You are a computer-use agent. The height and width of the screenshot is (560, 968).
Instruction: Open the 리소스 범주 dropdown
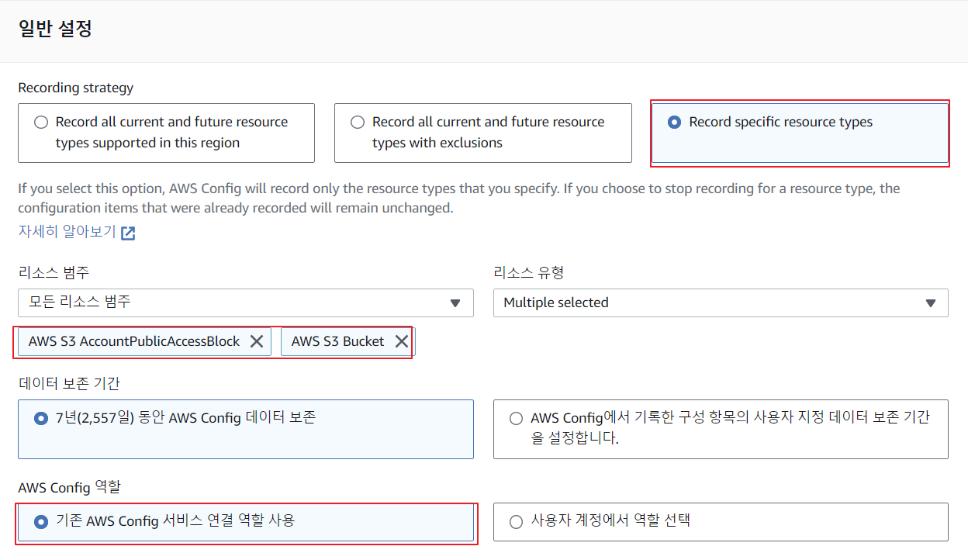click(x=246, y=302)
